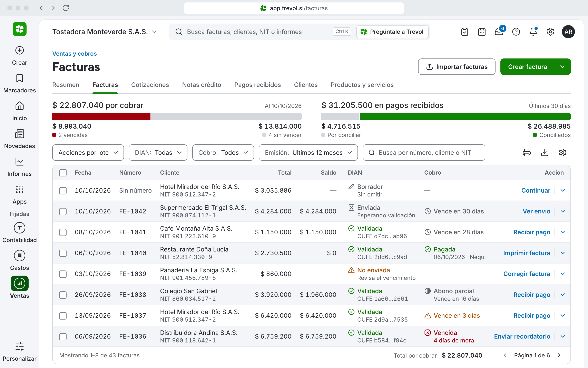This screenshot has width=588, height=368.
Task: Click Enviar recordatorio for FE-1036
Action: tap(522, 336)
